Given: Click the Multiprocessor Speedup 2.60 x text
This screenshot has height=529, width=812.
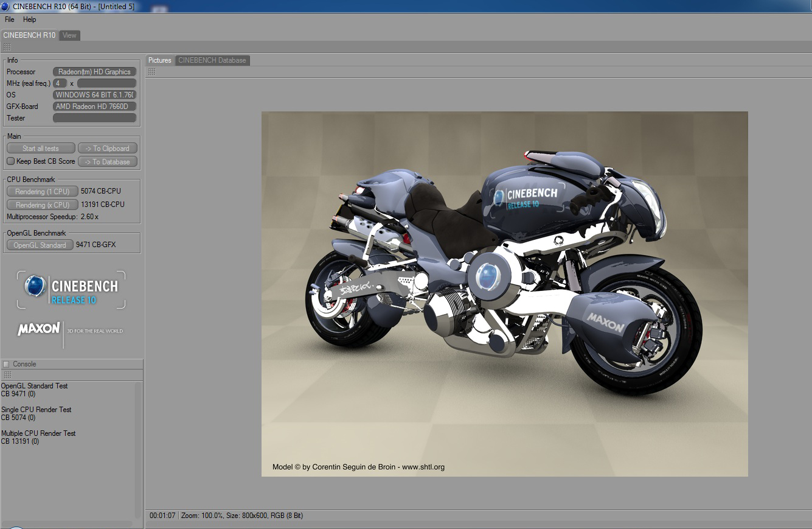Looking at the screenshot, I should point(52,217).
